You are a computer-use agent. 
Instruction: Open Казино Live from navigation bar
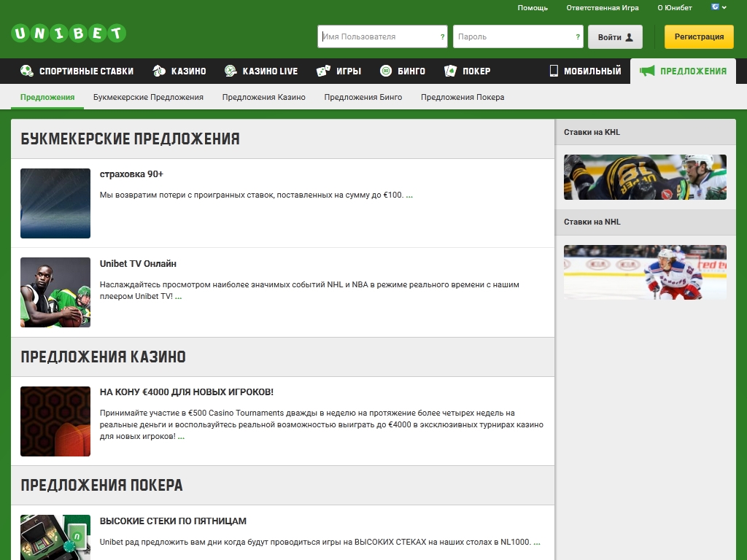[x=261, y=71]
